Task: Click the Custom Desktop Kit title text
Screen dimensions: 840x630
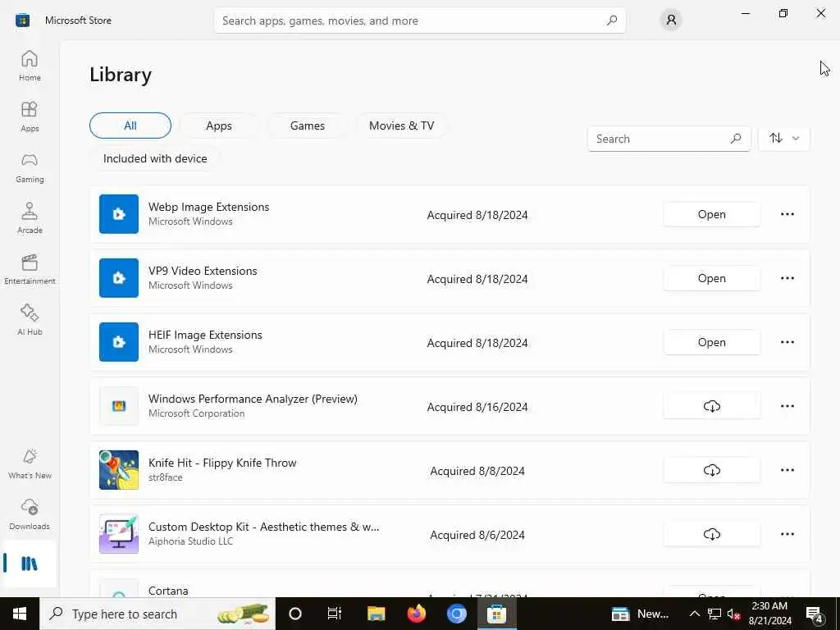Action: [x=263, y=527]
